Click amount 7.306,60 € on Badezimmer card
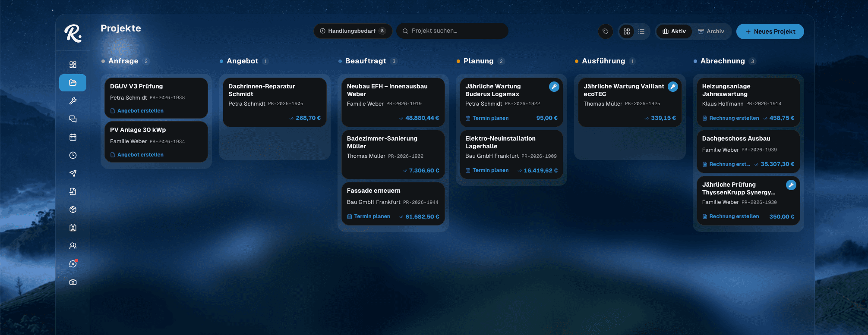This screenshot has width=868, height=335. [x=424, y=171]
